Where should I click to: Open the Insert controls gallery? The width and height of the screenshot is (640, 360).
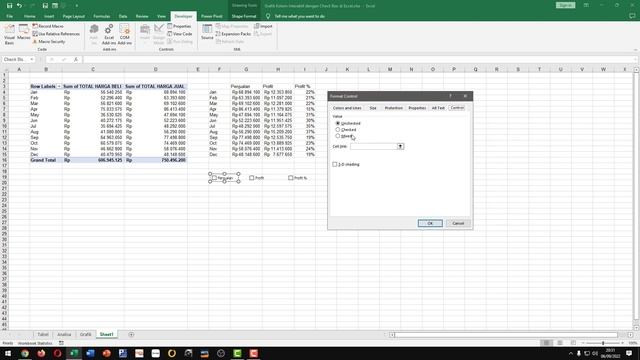coord(145,33)
